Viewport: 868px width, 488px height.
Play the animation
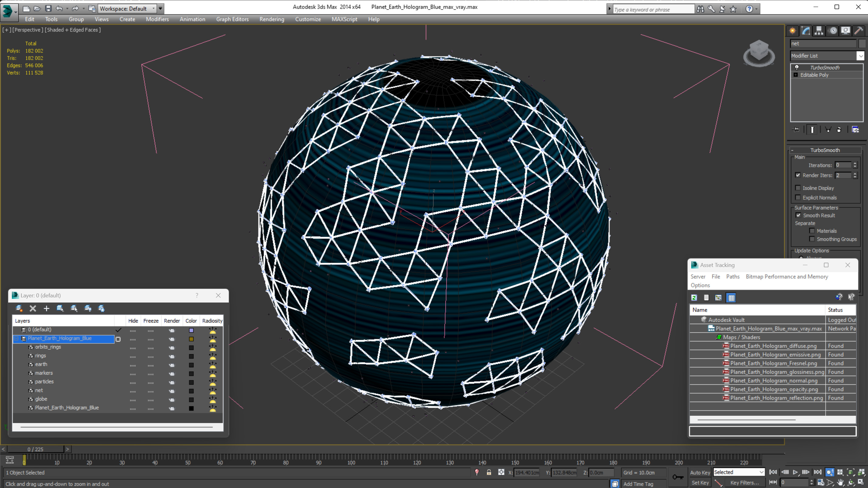tap(795, 472)
